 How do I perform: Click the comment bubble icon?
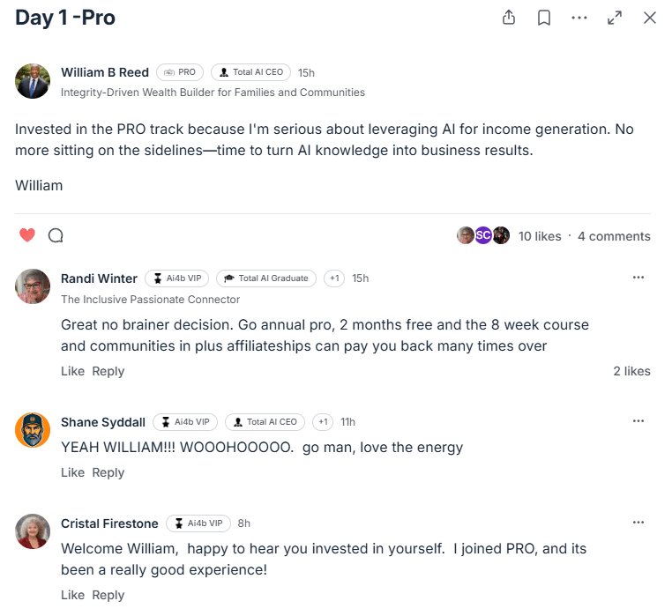(56, 235)
